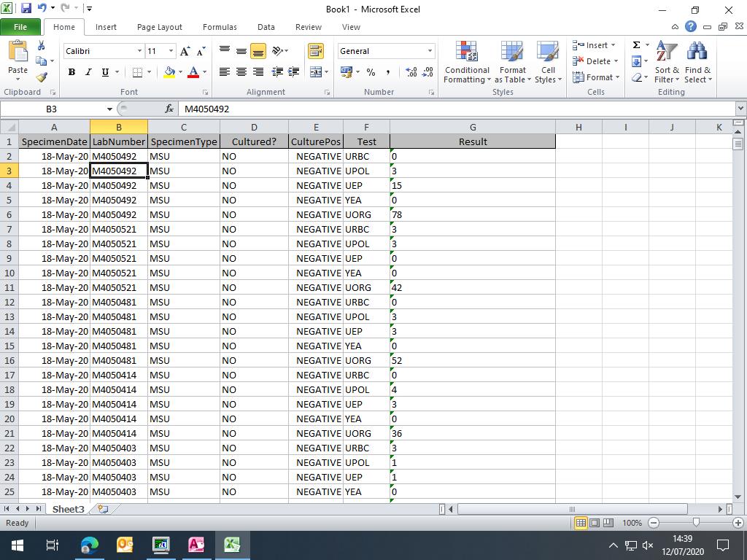Viewport: 747px width, 560px height.
Task: Click the Fill down icon
Action: click(x=636, y=61)
